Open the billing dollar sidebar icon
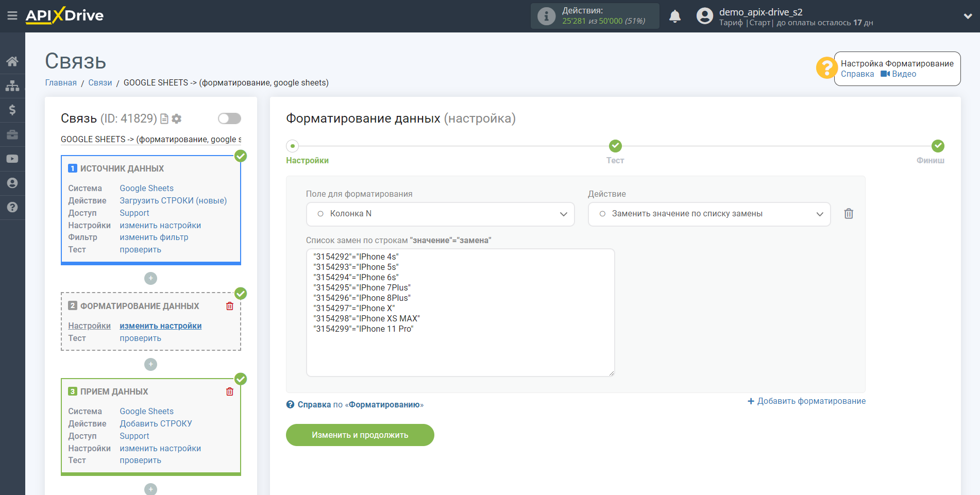Screen dimensions: 980x495 point(12,110)
